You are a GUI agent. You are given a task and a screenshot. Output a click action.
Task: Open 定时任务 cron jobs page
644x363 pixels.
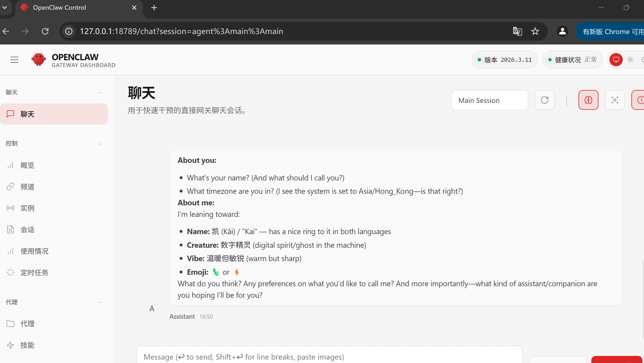click(x=34, y=273)
